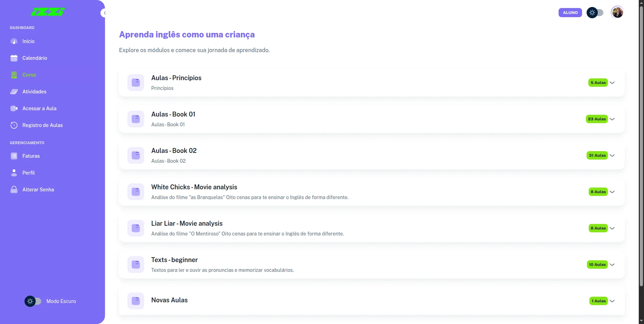Expand Liar Liar - Movie analysis chevron

tap(612, 228)
